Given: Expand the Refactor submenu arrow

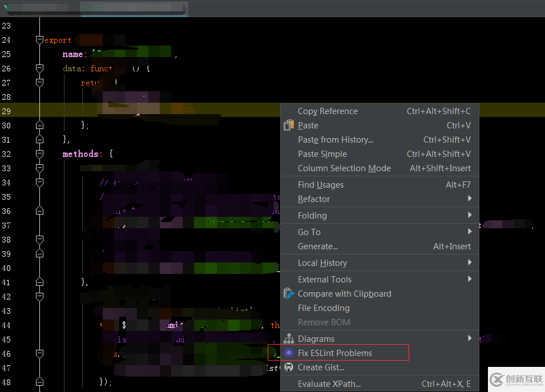Looking at the screenshot, I should (x=470, y=199).
